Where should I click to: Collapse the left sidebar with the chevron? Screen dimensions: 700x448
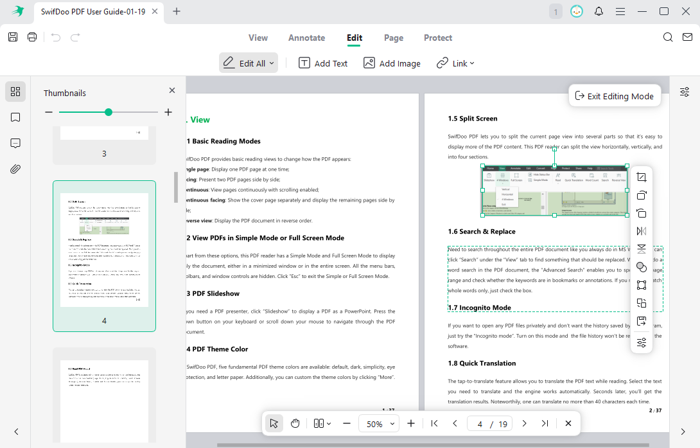click(16, 431)
